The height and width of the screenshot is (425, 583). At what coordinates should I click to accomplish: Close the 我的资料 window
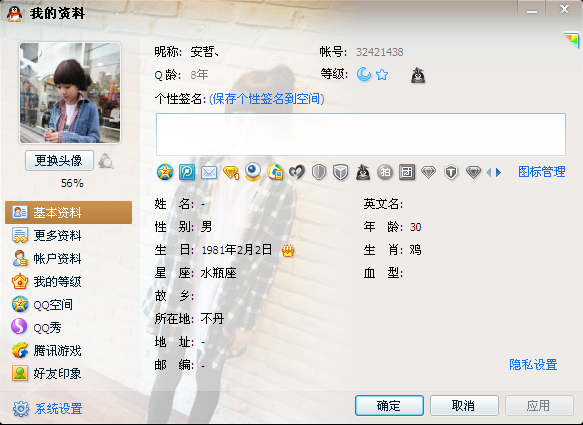[x=564, y=9]
